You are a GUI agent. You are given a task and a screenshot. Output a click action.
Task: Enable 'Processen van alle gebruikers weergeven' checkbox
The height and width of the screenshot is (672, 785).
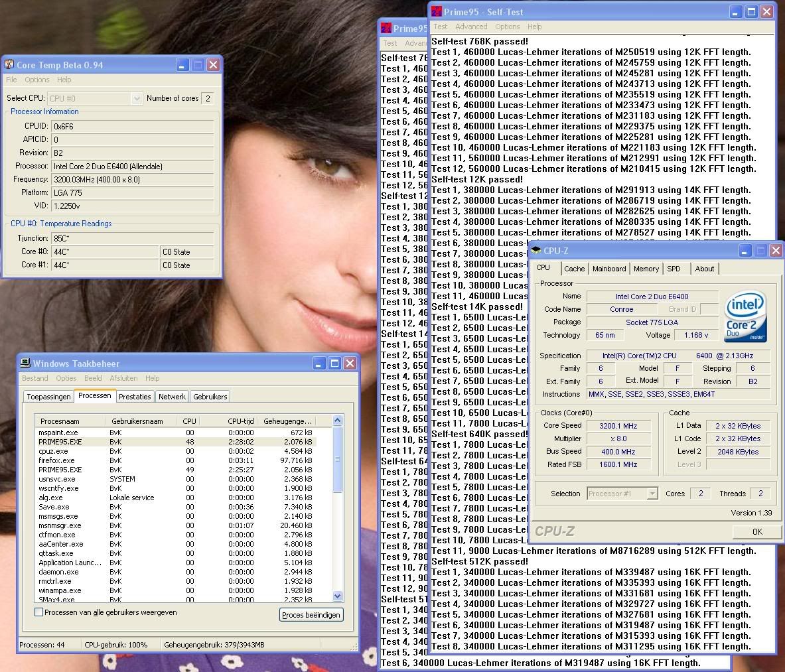click(x=39, y=612)
